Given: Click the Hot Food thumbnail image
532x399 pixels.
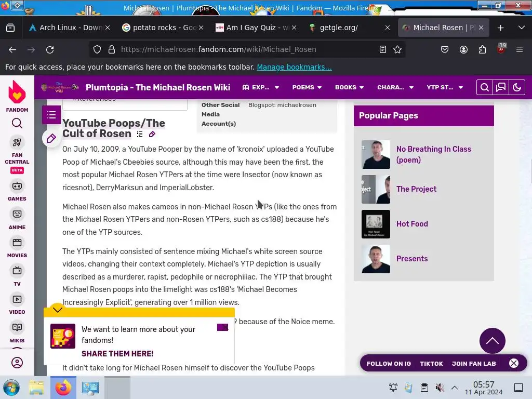Looking at the screenshot, I should pos(376,224).
